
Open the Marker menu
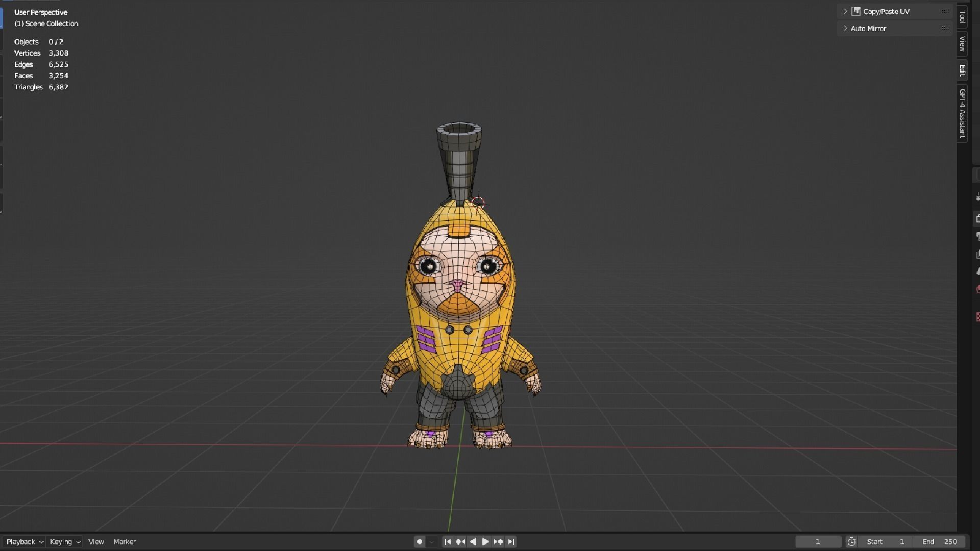[125, 542]
